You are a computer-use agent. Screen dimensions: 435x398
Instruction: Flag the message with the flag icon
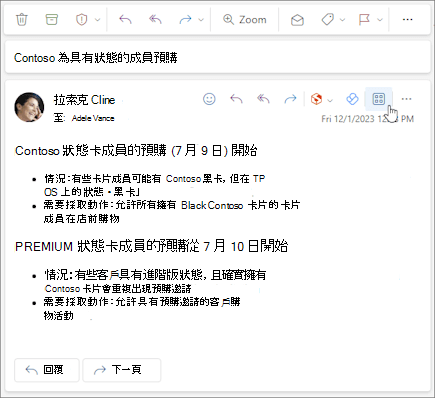(x=364, y=20)
